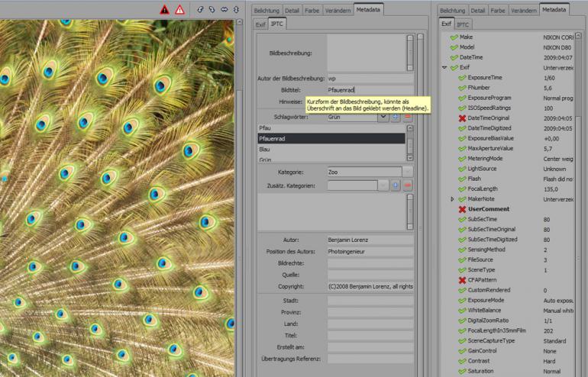Toggle the green check beside ISOSpeedRatings
This screenshot has height=377, width=588.
(x=462, y=108)
